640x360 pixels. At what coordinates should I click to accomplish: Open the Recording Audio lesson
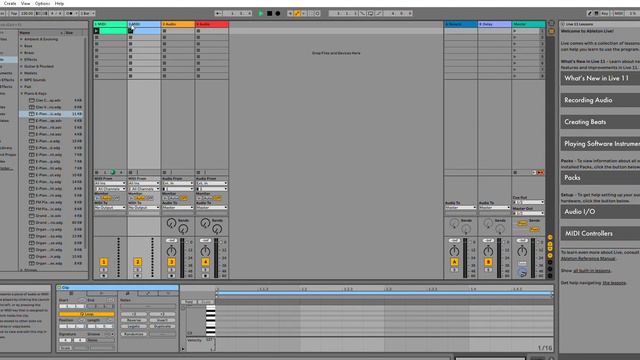(600, 100)
